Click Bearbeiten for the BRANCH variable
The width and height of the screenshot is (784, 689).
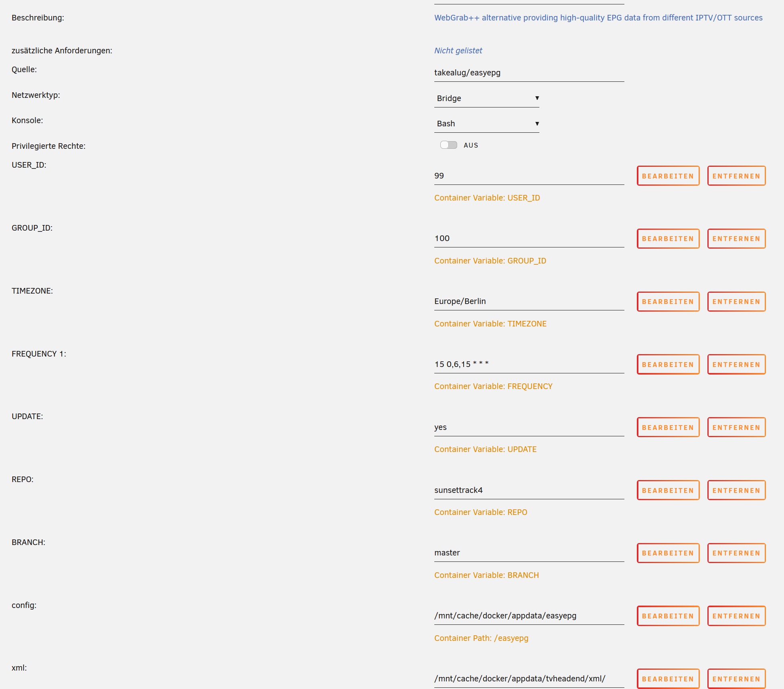point(668,553)
